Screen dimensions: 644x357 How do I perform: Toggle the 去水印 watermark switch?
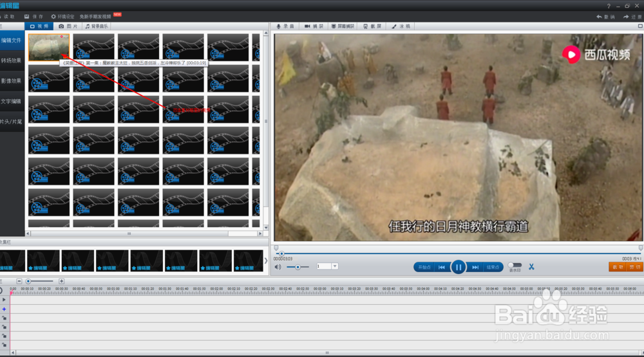515,265
